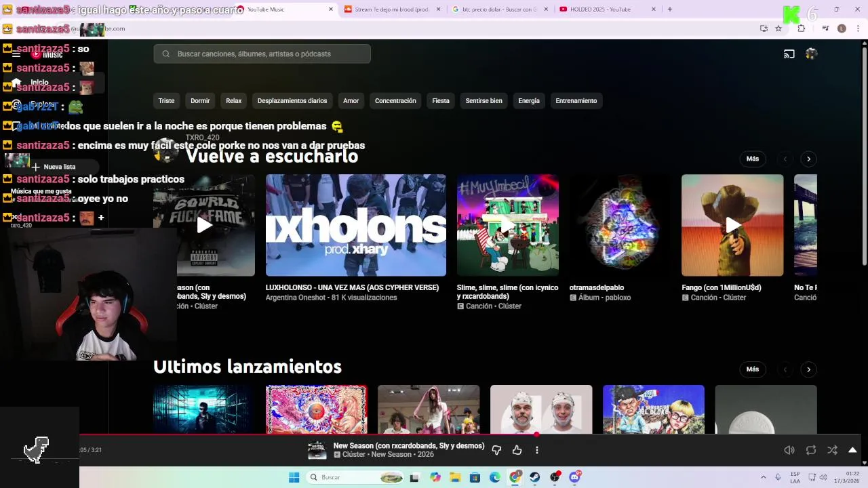868x488 pixels.
Task: Play Slime, slime, slime cover
Action: [508, 225]
